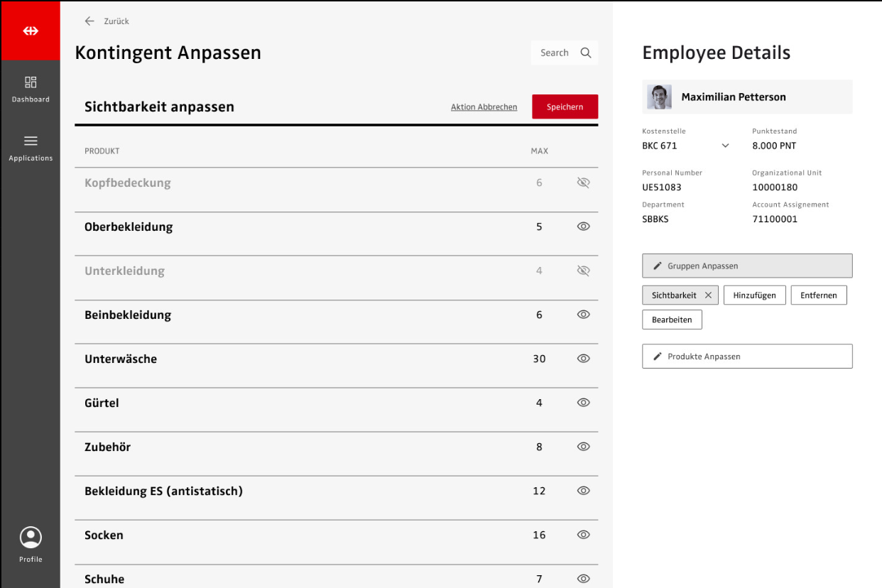This screenshot has height=588, width=882.
Task: Select the Hinzufügen option
Action: [x=754, y=295]
